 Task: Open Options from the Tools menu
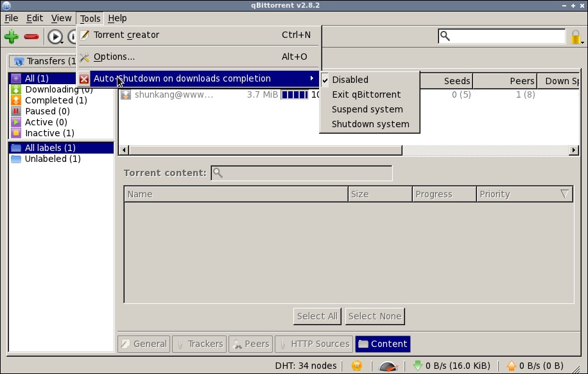coord(198,57)
